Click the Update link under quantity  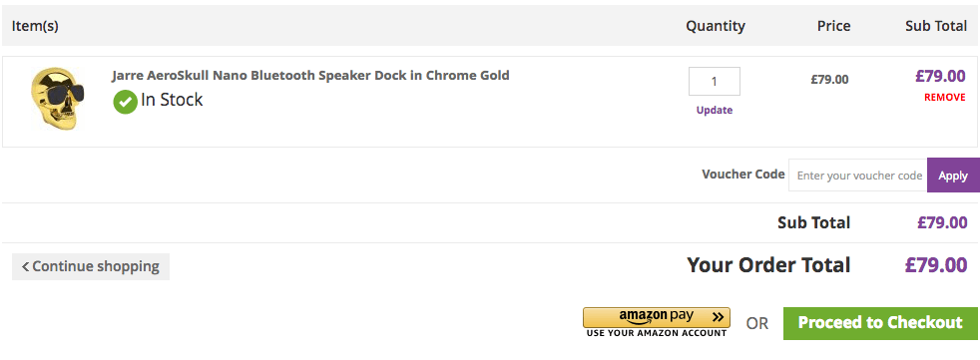pos(715,110)
